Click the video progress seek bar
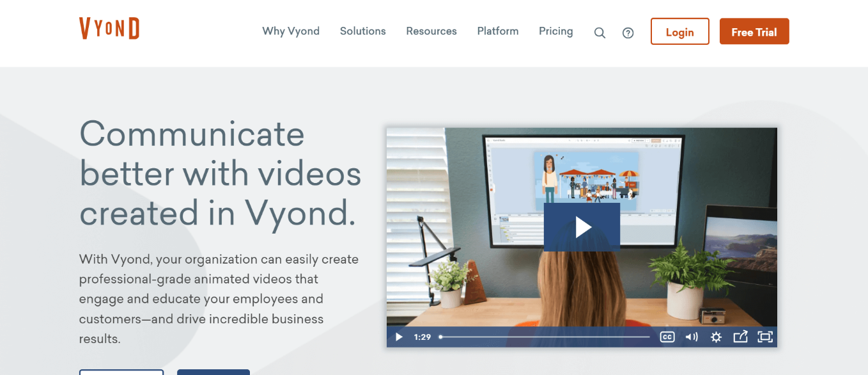This screenshot has width=868, height=375. [545, 337]
